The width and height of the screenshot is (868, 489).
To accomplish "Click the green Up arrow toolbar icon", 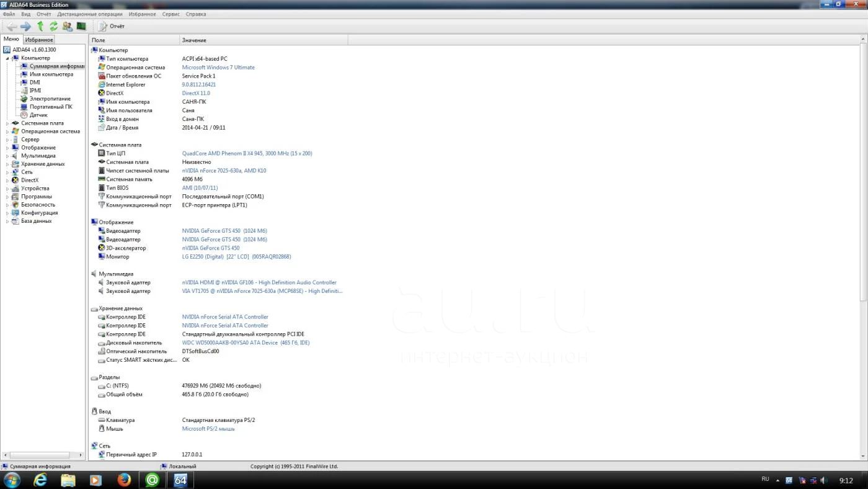I will 40,26.
